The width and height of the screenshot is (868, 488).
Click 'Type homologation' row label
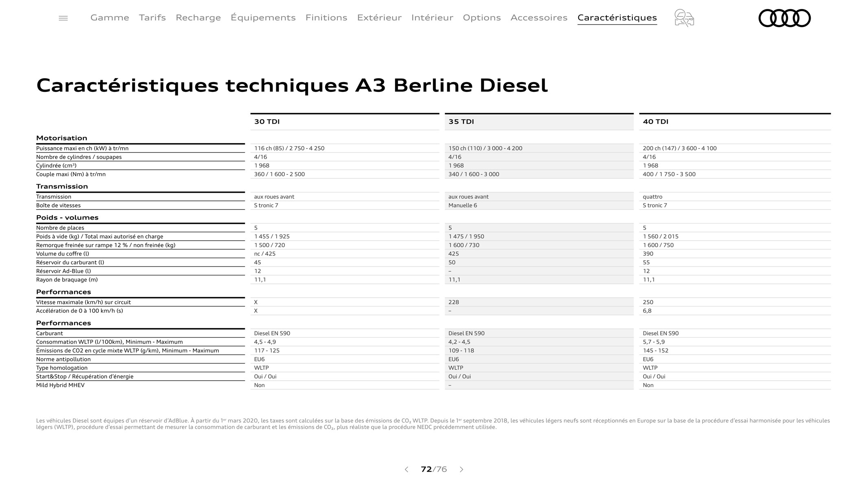tap(62, 368)
